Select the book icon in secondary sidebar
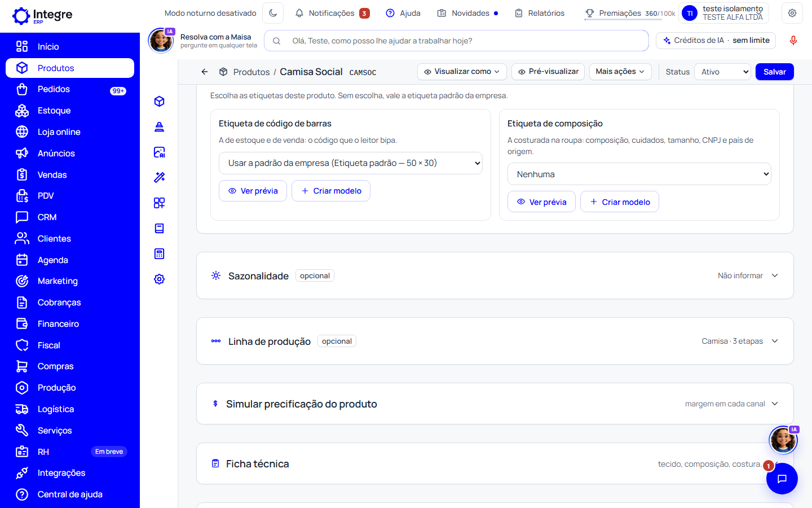Screen dimensions: 812x508 (x=160, y=228)
